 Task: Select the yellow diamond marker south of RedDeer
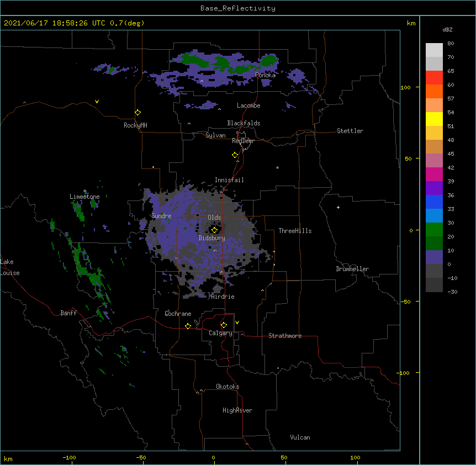click(235, 155)
